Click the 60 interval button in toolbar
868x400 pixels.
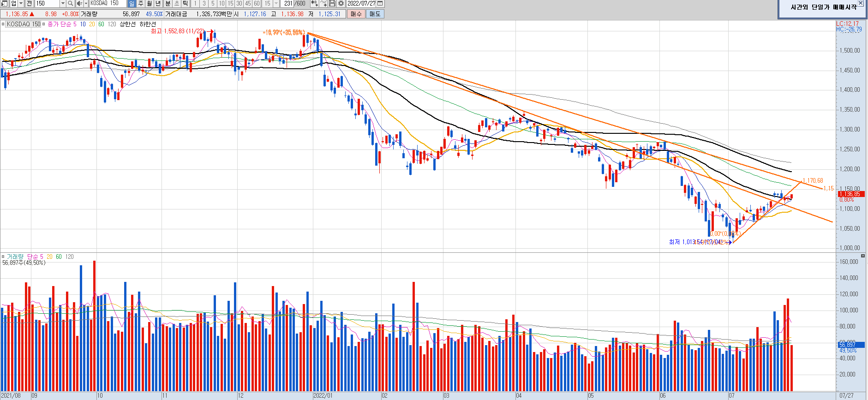pos(257,3)
